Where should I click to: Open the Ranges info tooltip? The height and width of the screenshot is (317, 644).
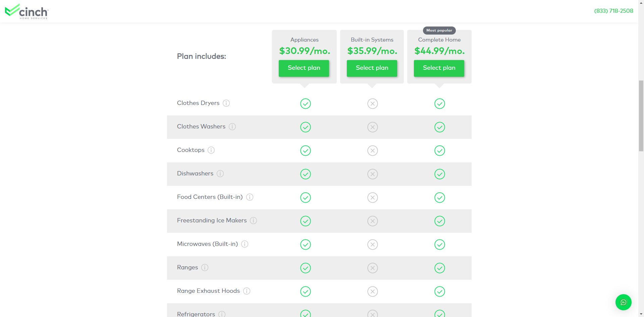[205, 268]
